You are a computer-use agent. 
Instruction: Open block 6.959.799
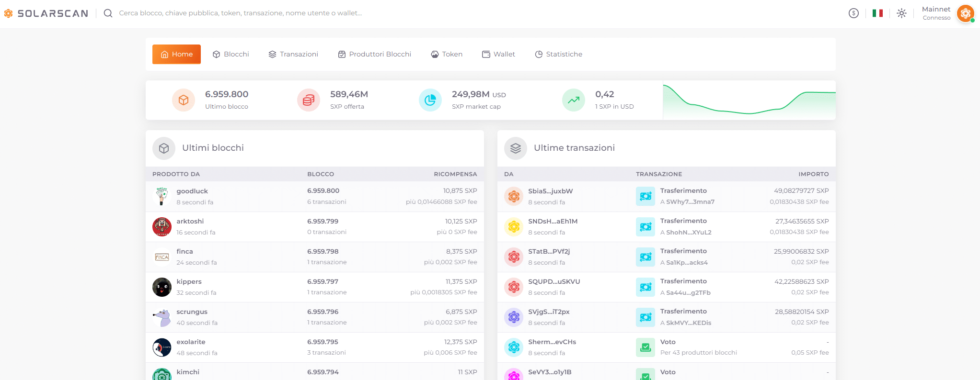(323, 221)
